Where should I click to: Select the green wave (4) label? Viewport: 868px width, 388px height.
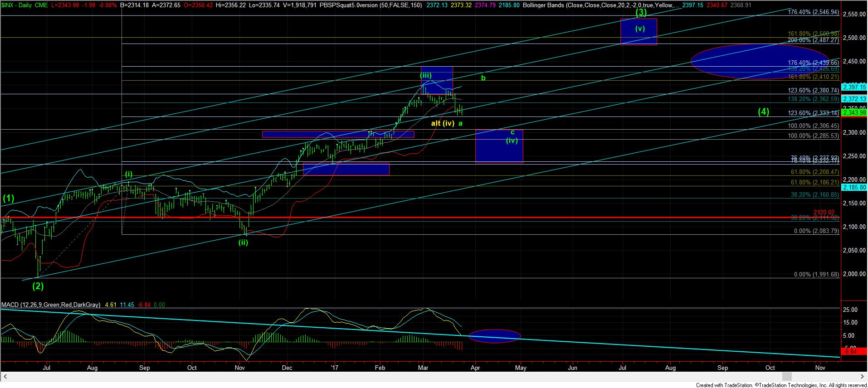click(x=764, y=112)
